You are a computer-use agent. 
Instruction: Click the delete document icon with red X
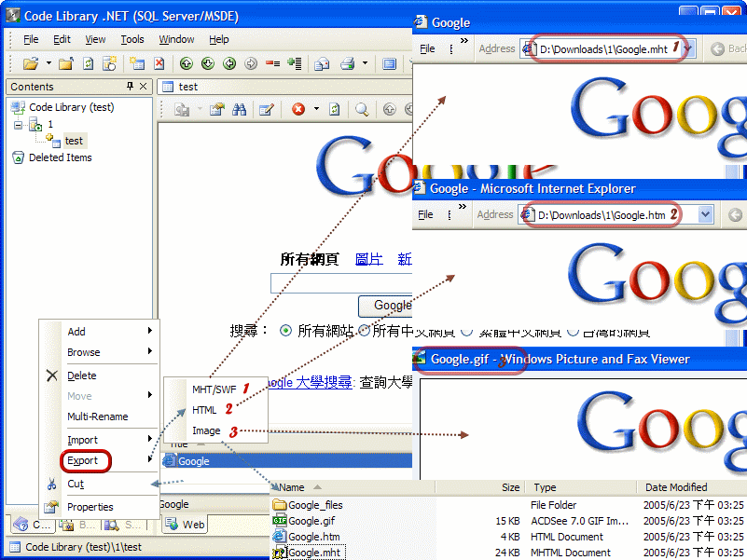159,62
